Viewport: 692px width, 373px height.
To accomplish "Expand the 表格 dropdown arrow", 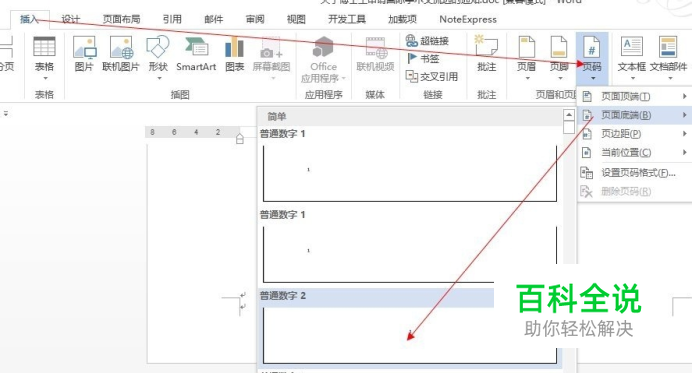I will click(x=45, y=79).
